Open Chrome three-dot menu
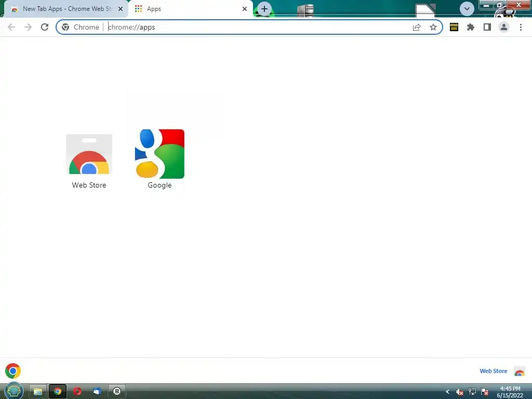Viewport: 532px width, 399px height. coord(521,27)
